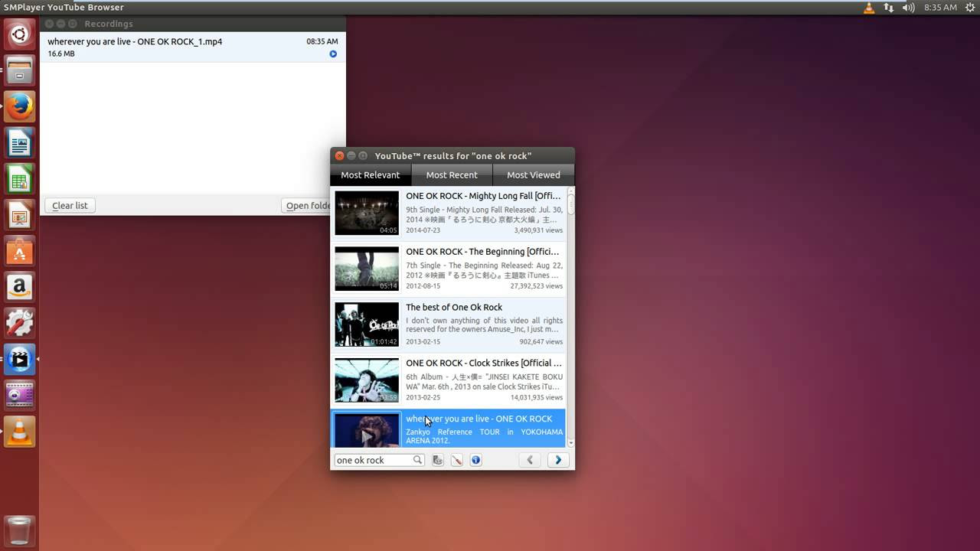Open the Trash in launcher

click(x=20, y=530)
